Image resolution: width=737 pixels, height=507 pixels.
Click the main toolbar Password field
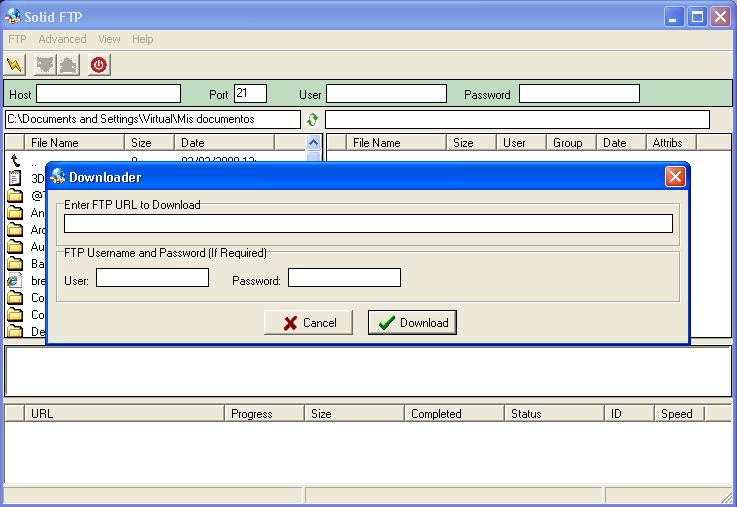[x=579, y=94]
